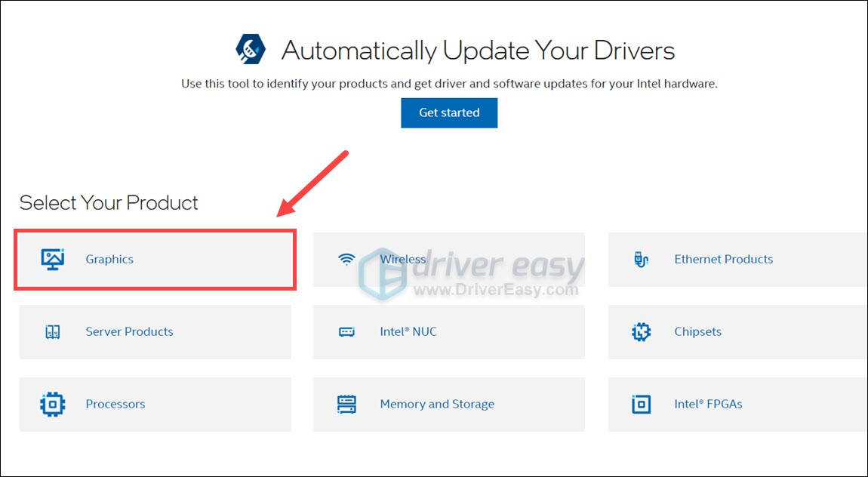
Task: Select the Intel NUC product tile
Action: pos(448,331)
